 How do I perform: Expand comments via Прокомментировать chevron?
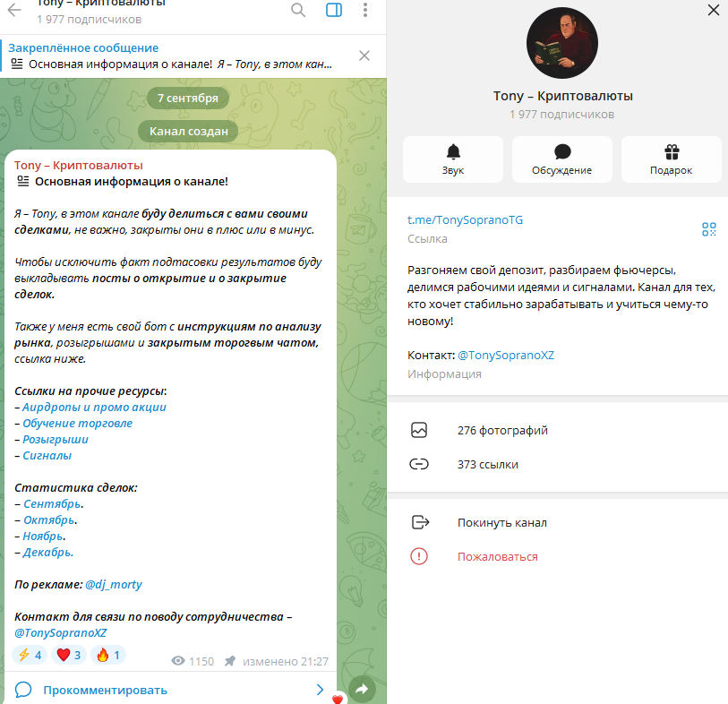click(x=320, y=690)
